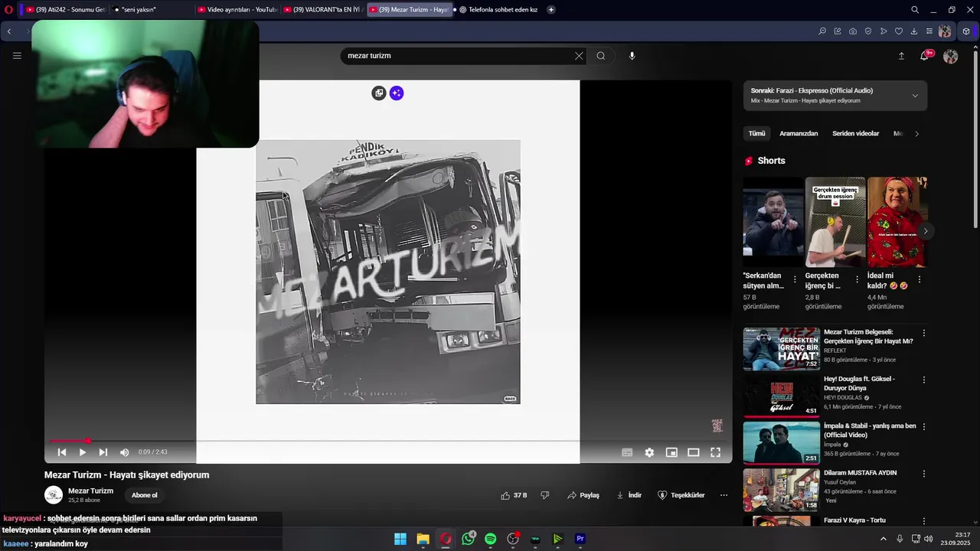Like the video (37 B)

pos(514,495)
